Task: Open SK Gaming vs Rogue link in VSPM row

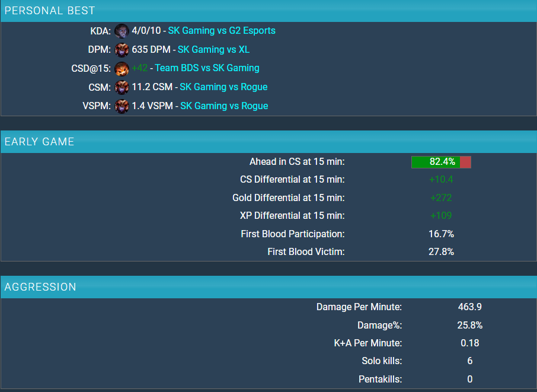Action: pos(224,106)
